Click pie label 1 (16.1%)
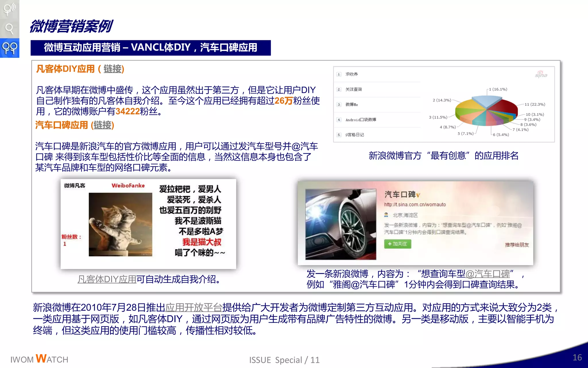 tap(498, 89)
